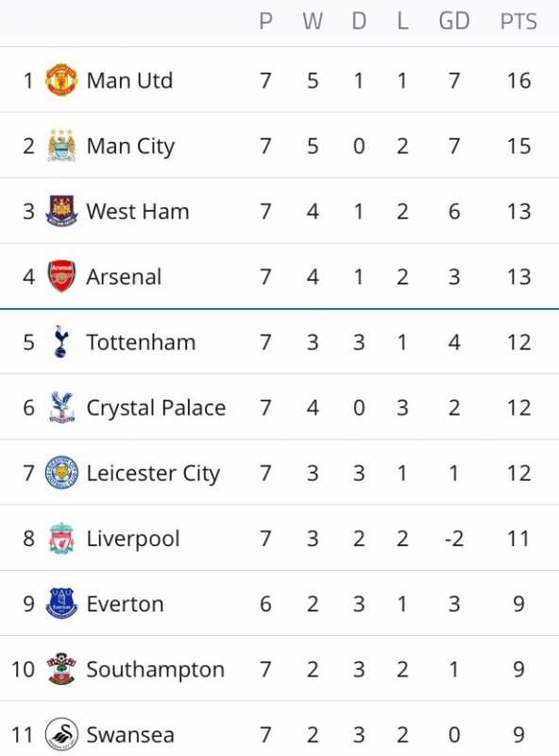The width and height of the screenshot is (559, 756).
Task: Click the Tottenham cockerel crest
Action: pos(61,342)
